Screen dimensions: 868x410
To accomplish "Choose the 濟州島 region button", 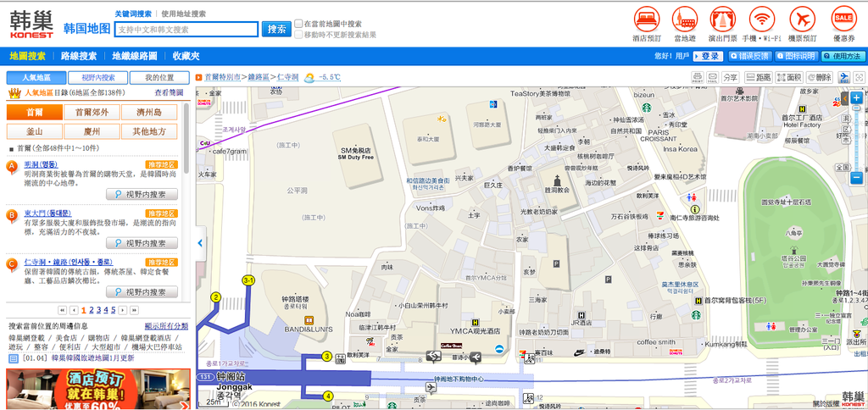I will 149,113.
